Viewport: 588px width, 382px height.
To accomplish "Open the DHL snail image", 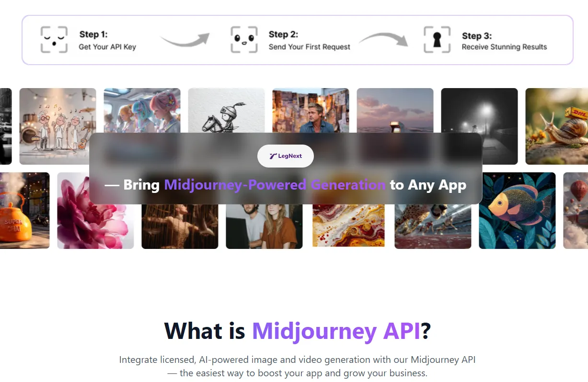I will (x=557, y=126).
